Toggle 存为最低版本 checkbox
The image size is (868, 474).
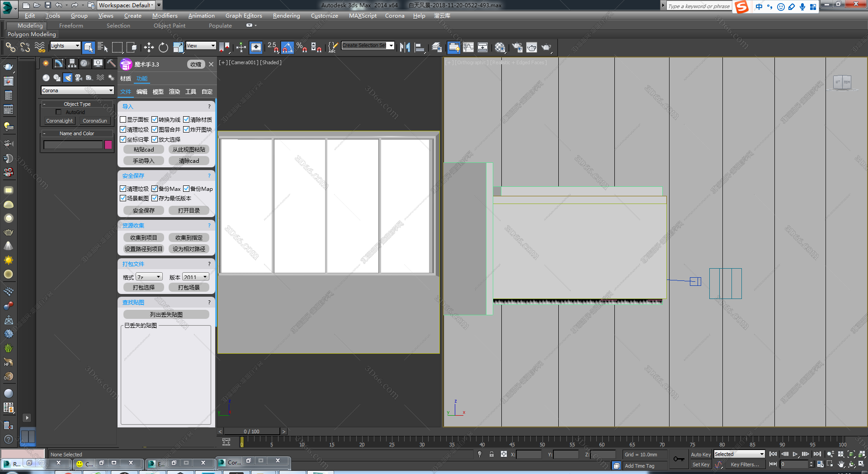[x=155, y=198]
